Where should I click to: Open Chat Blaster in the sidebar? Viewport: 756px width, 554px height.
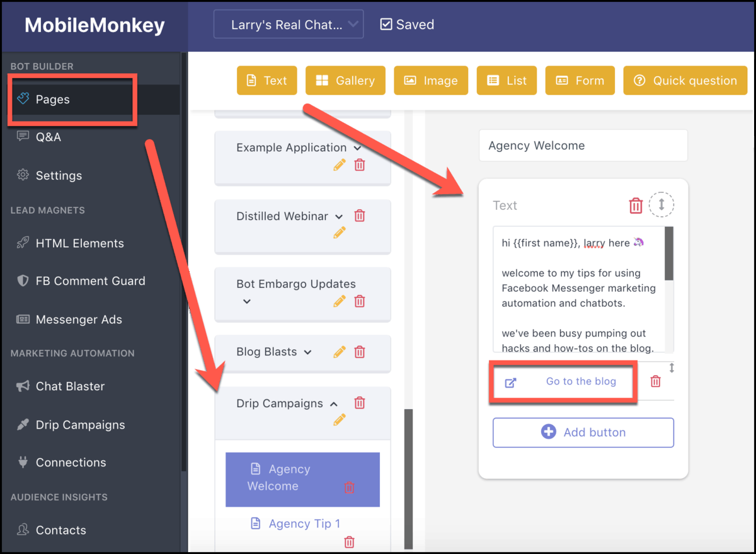click(x=70, y=386)
